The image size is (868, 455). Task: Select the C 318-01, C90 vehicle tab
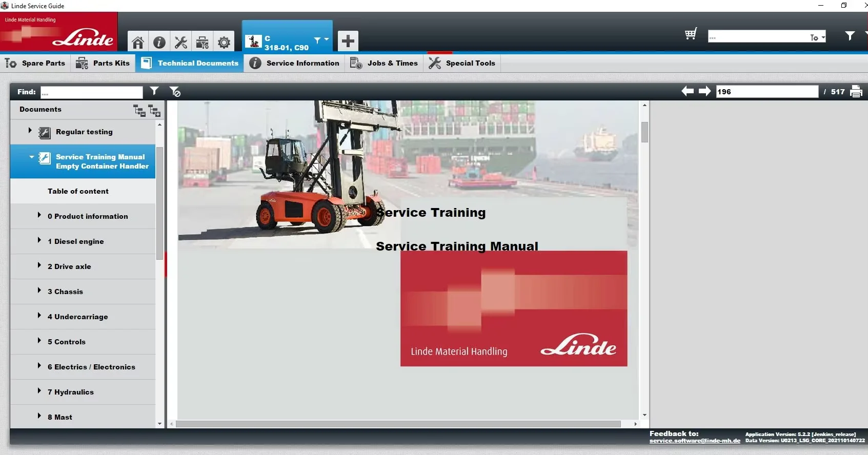pyautogui.click(x=287, y=37)
